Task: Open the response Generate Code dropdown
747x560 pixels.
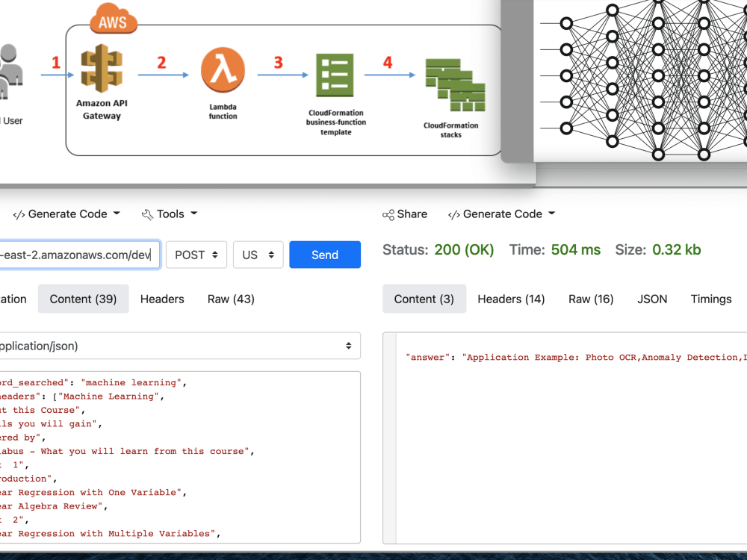Action: click(x=502, y=214)
